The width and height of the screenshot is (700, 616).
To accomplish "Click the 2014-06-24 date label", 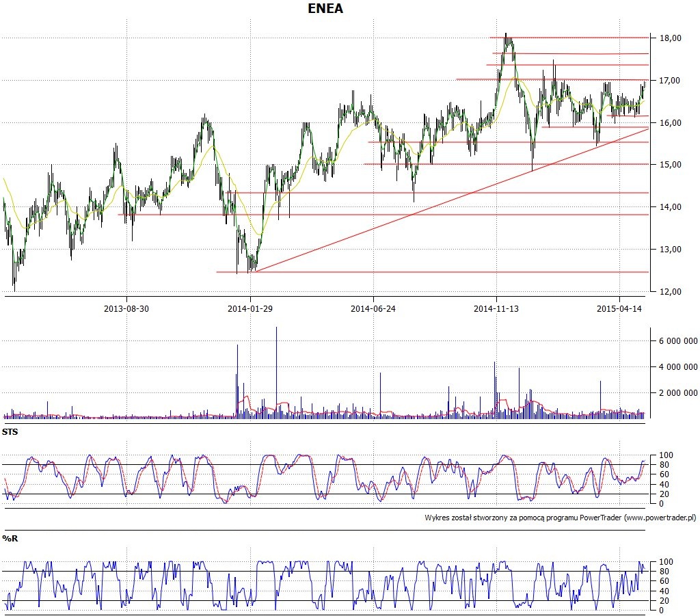I will click(x=373, y=308).
